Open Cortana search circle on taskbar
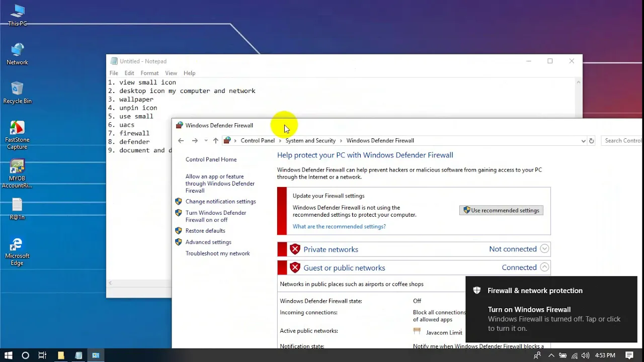 pos(25,355)
